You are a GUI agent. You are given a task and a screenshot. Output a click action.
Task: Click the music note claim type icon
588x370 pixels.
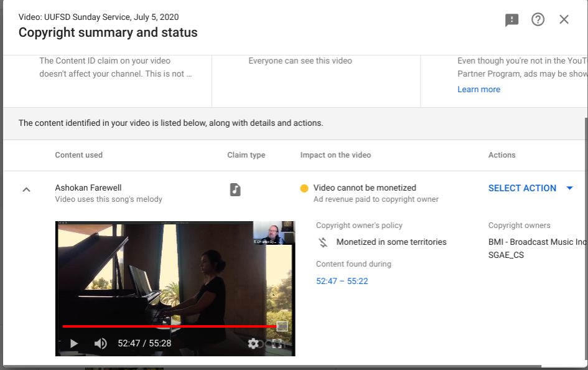point(235,189)
